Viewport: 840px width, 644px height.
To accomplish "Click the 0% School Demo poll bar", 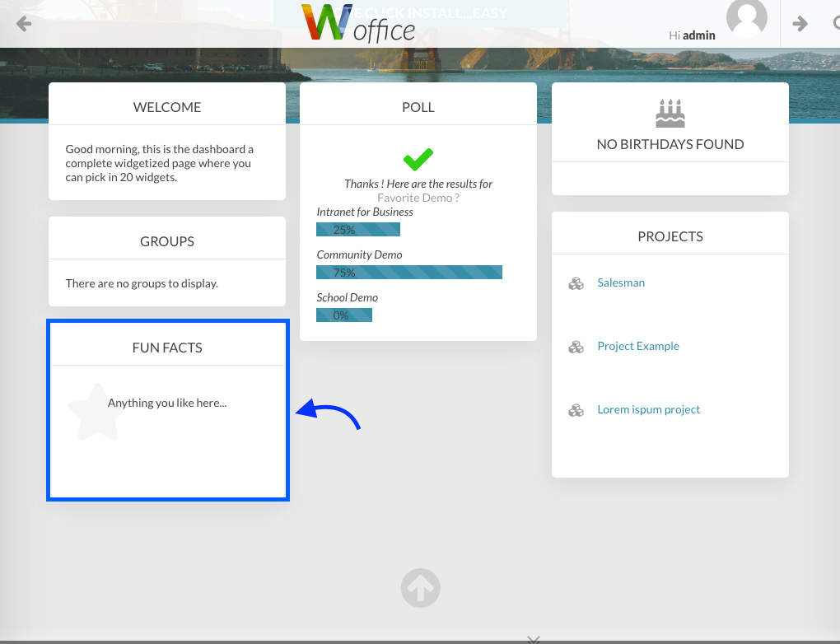I will tap(344, 315).
